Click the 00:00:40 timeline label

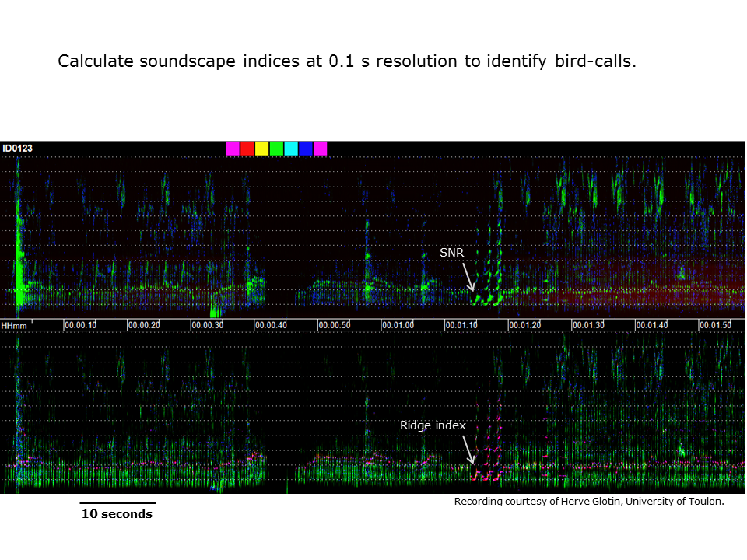point(271,325)
